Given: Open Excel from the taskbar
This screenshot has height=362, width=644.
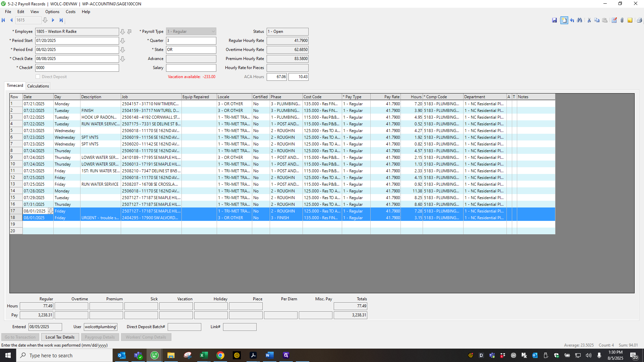Looking at the screenshot, I should click(x=204, y=355).
